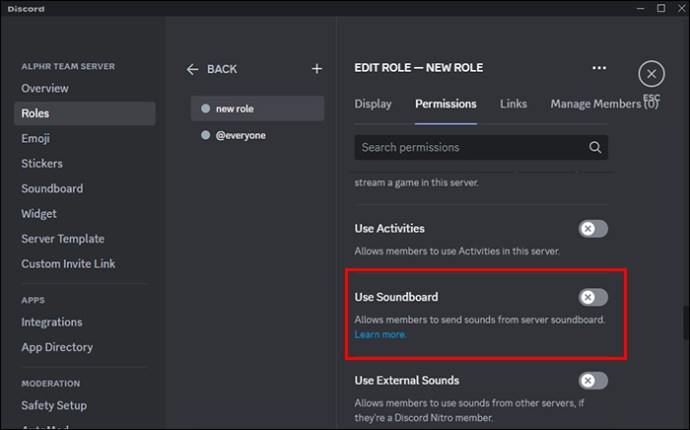Open Emoji settings
The width and height of the screenshot is (690, 430).
(x=35, y=139)
